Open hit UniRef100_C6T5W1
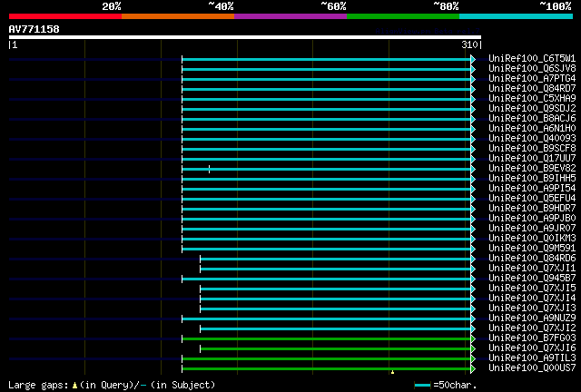 pos(532,59)
